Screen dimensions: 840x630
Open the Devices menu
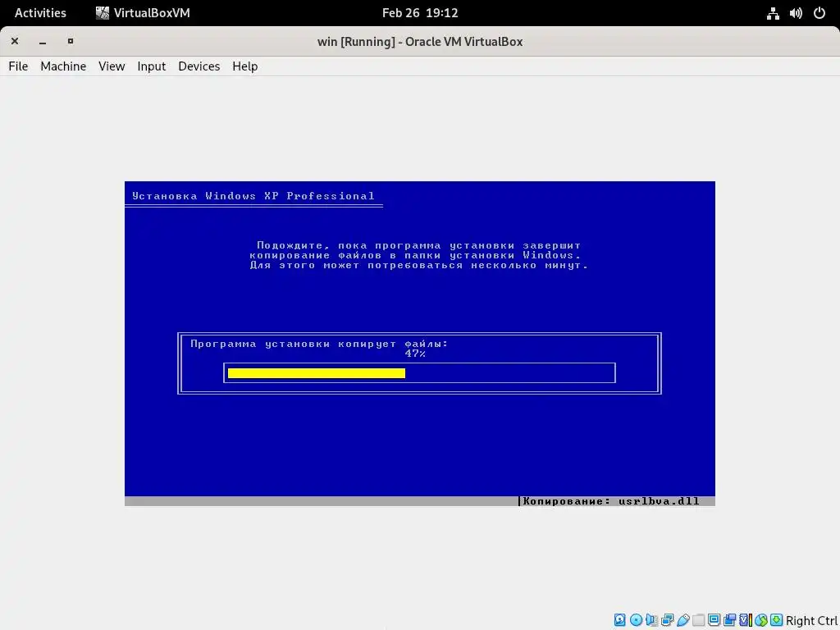(x=199, y=66)
